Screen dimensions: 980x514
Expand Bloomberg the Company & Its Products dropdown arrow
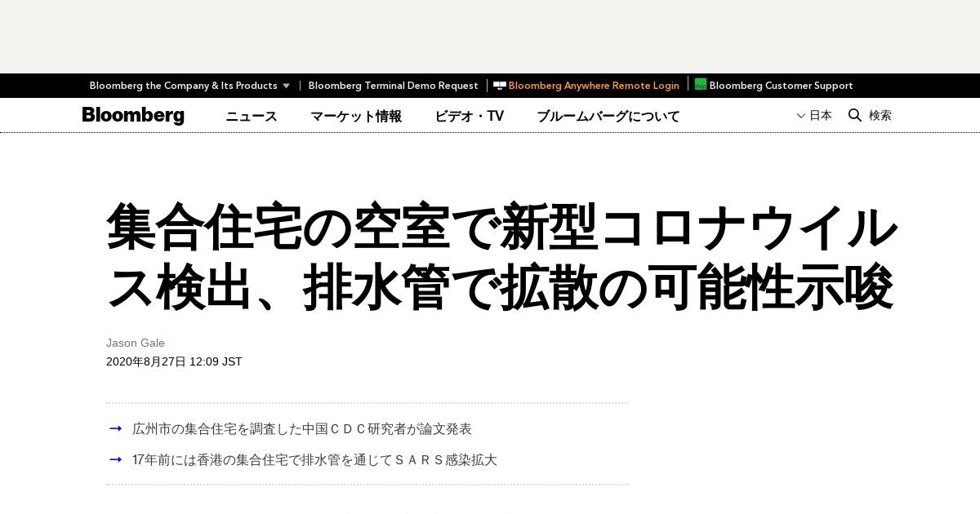point(286,86)
